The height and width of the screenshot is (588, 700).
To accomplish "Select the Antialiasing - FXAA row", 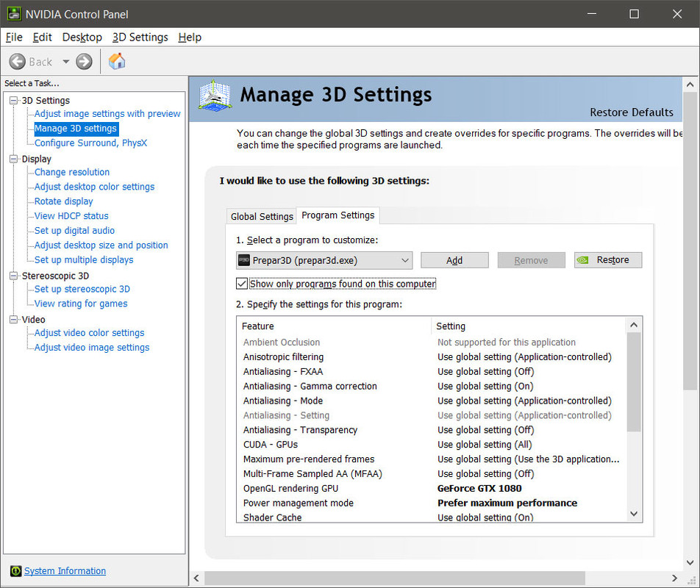I will pyautogui.click(x=431, y=372).
